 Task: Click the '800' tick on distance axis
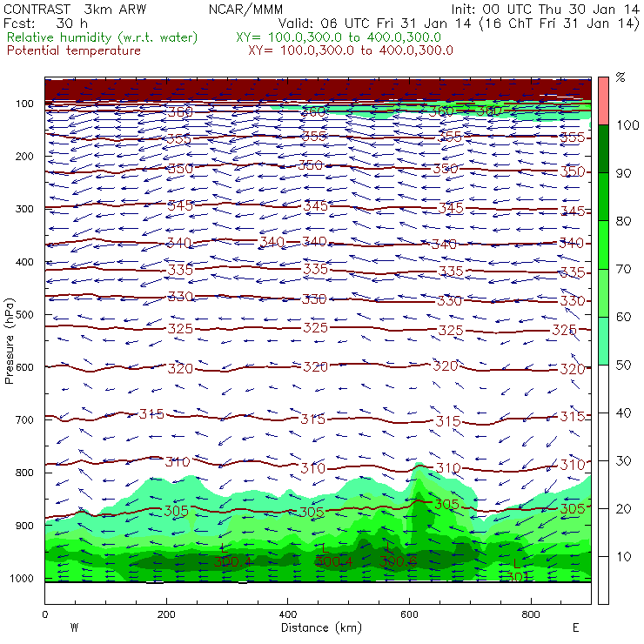[531, 614]
